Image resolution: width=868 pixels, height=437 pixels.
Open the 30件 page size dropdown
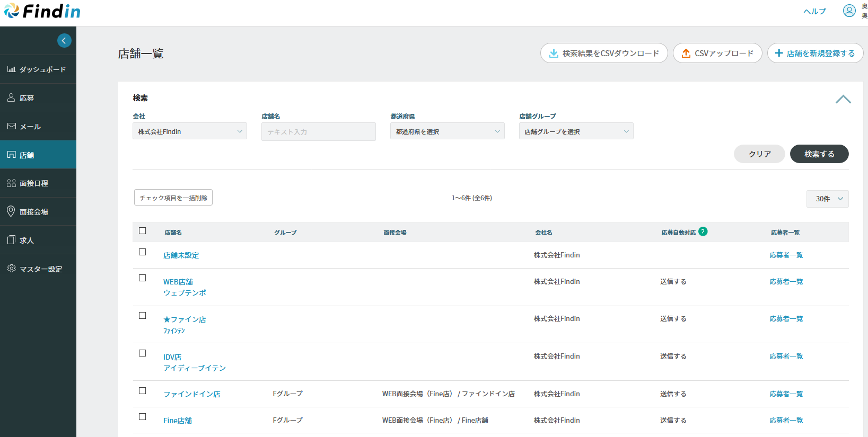coord(827,199)
